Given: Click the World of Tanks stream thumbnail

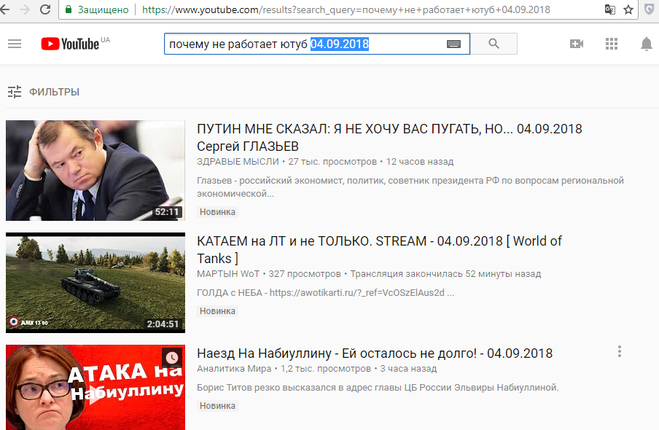Looking at the screenshot, I should 95,282.
